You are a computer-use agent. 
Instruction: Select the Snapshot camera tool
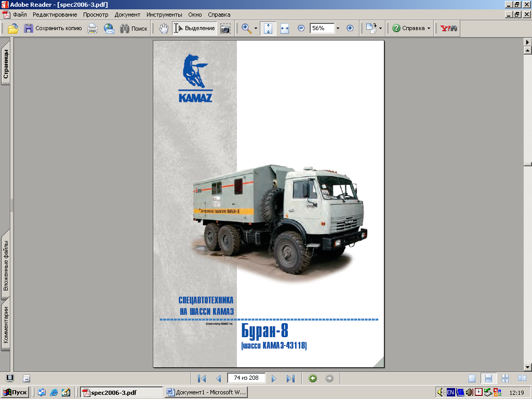tap(225, 29)
